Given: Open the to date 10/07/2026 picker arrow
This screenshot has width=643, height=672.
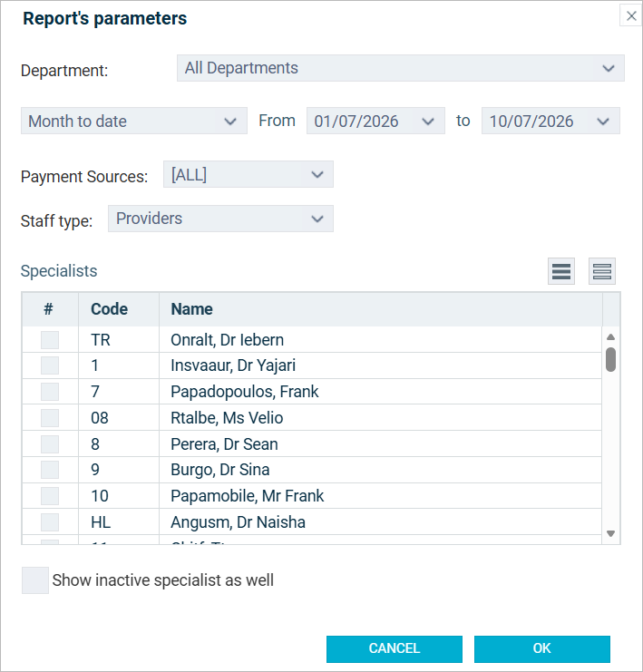Looking at the screenshot, I should point(603,122).
